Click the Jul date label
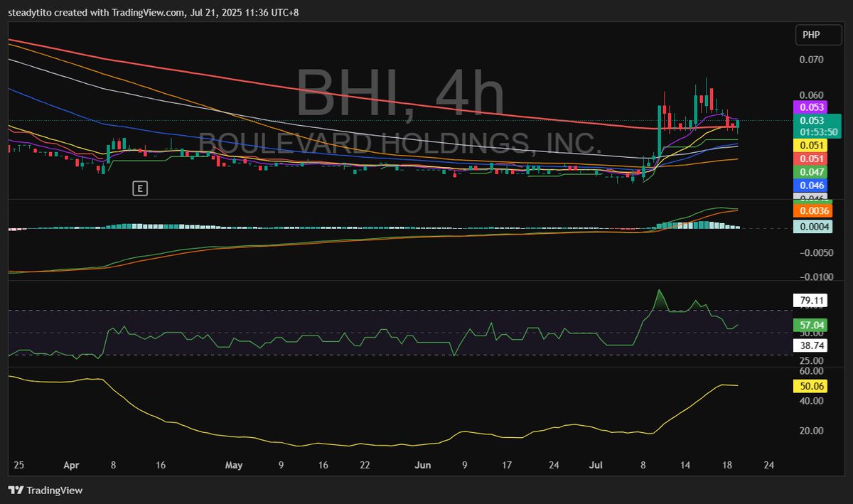This screenshot has height=504, width=853. [597, 466]
